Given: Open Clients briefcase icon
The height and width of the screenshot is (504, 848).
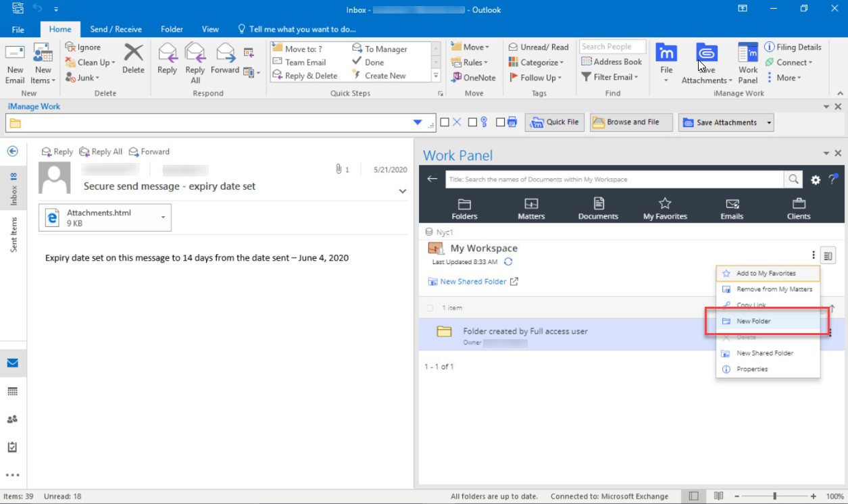Looking at the screenshot, I should [x=798, y=209].
